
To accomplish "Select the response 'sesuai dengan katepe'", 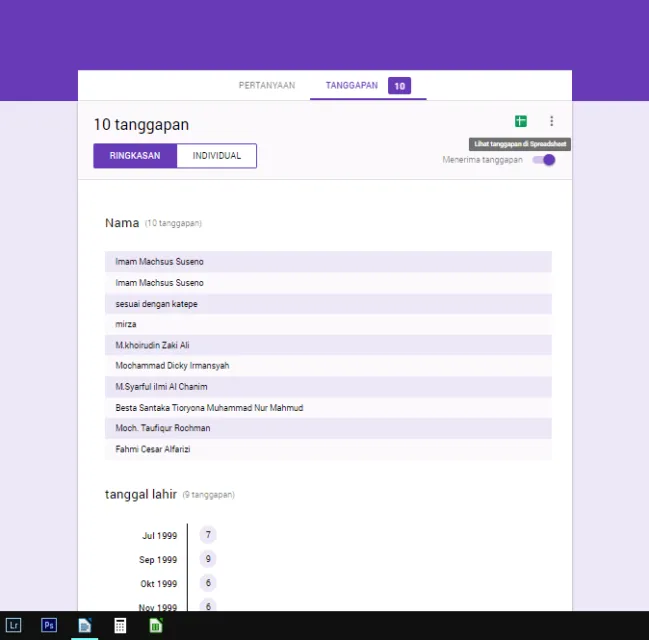I will click(328, 304).
